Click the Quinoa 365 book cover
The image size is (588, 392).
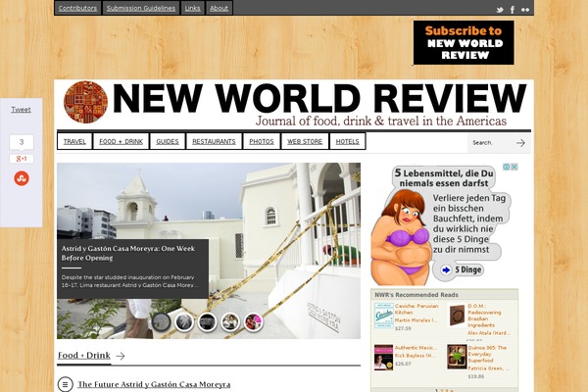457,357
